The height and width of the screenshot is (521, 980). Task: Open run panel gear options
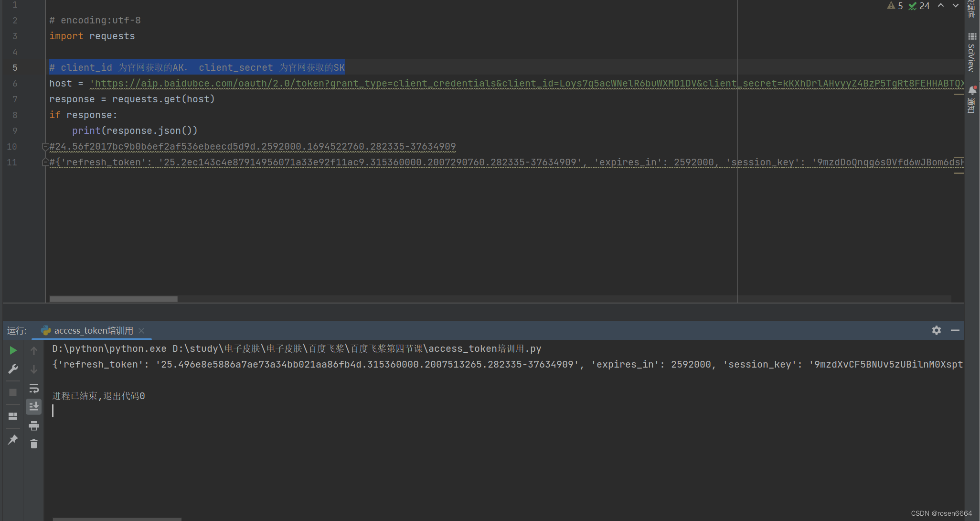pos(936,330)
